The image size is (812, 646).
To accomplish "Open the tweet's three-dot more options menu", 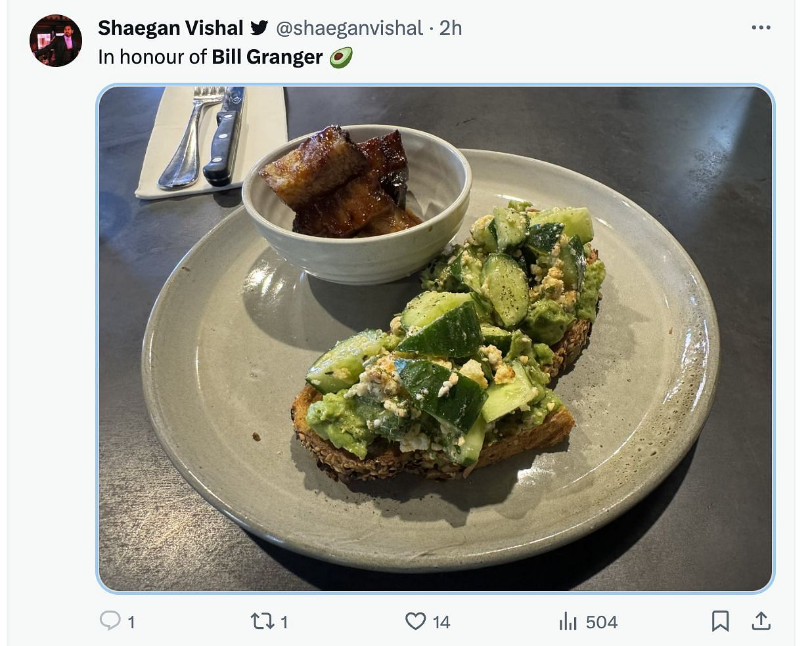I will (761, 28).
